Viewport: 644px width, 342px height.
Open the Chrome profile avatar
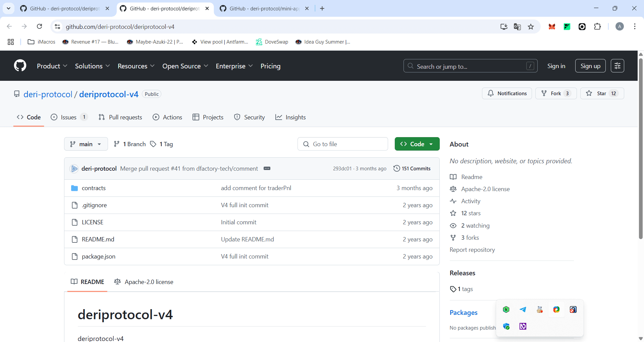pos(620,26)
